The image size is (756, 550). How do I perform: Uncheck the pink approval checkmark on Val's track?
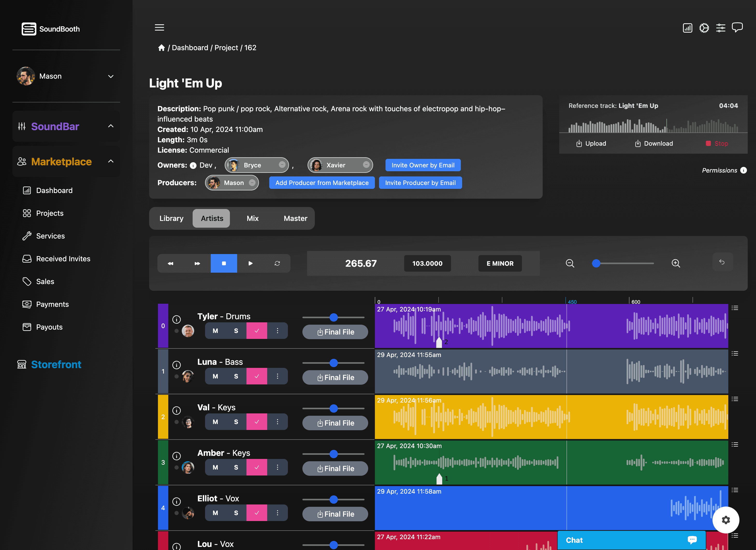tap(257, 422)
